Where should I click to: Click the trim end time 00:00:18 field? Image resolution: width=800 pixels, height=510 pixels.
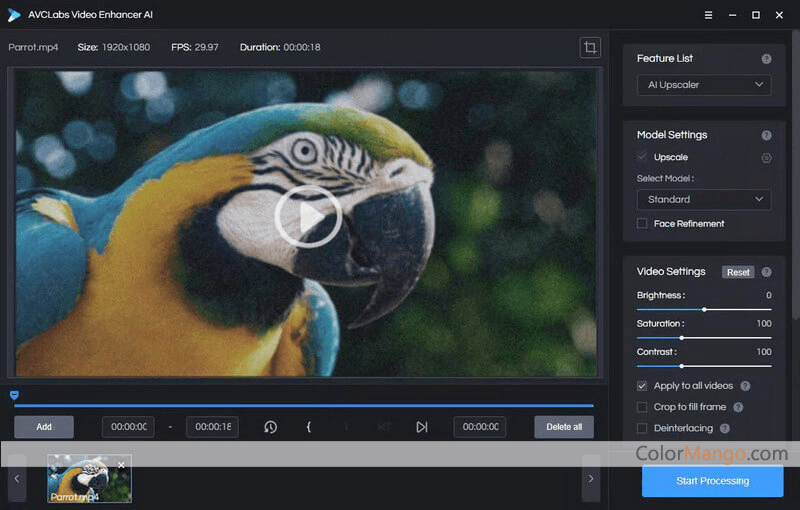(x=212, y=427)
